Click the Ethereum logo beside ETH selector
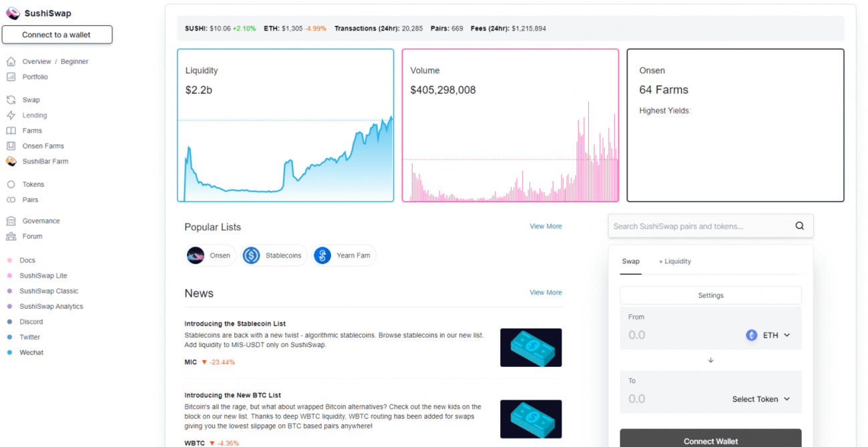Screen dimensions: 868x447 pyautogui.click(x=750, y=334)
